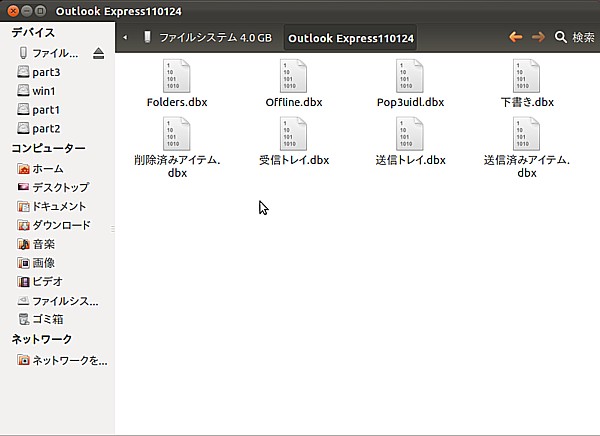Click the Pop3uidl.dbx file name

coord(410,102)
